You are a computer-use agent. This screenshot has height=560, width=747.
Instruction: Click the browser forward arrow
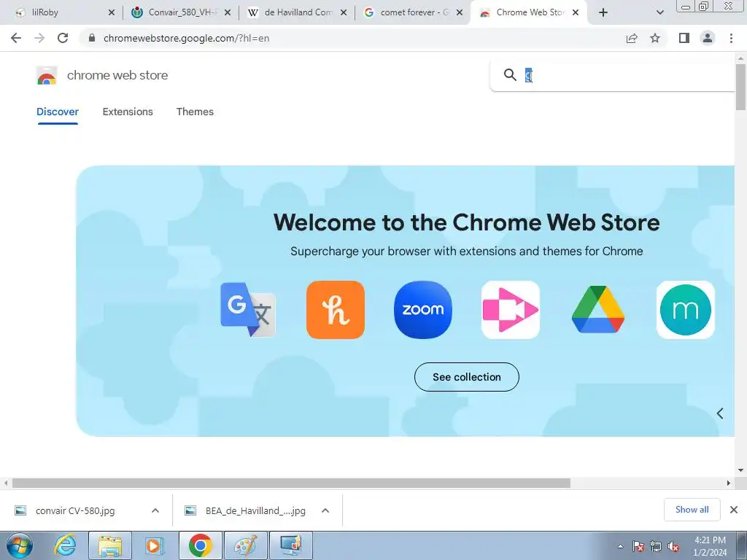[x=39, y=38]
